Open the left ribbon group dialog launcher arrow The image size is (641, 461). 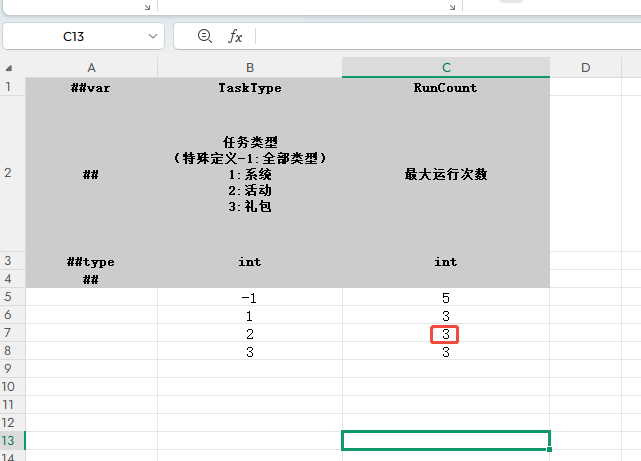tap(148, 6)
